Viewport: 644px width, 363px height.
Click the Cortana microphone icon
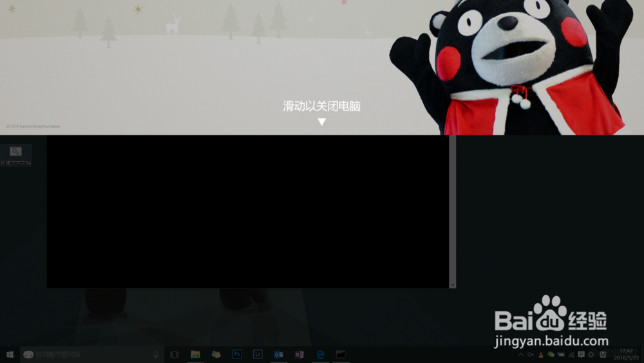point(156,355)
